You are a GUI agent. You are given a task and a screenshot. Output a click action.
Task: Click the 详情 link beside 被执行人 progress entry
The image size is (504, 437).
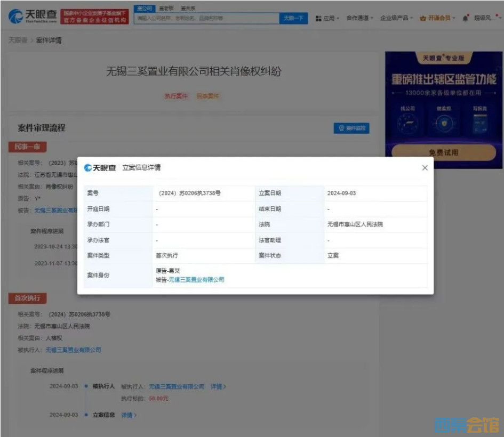pos(218,386)
